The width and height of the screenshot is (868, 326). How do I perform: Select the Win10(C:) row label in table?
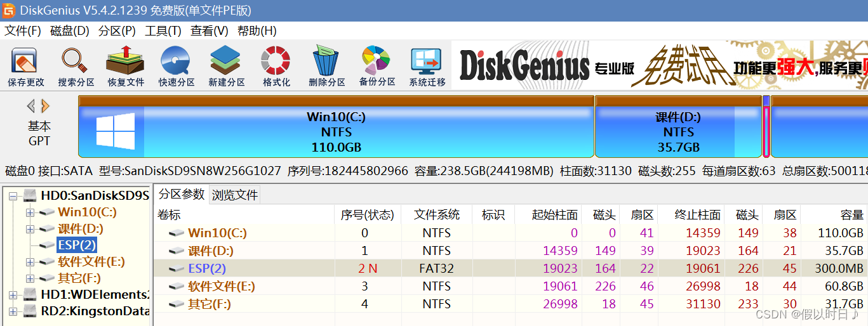217,233
